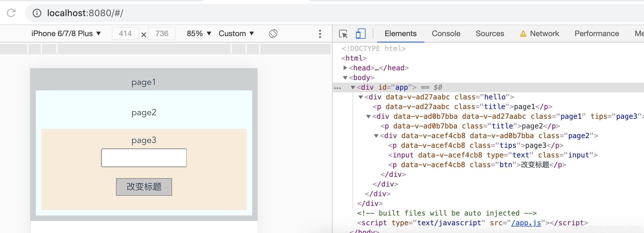Collapse the div class hello node
Viewport: 644px width, 233px height.
(361, 97)
